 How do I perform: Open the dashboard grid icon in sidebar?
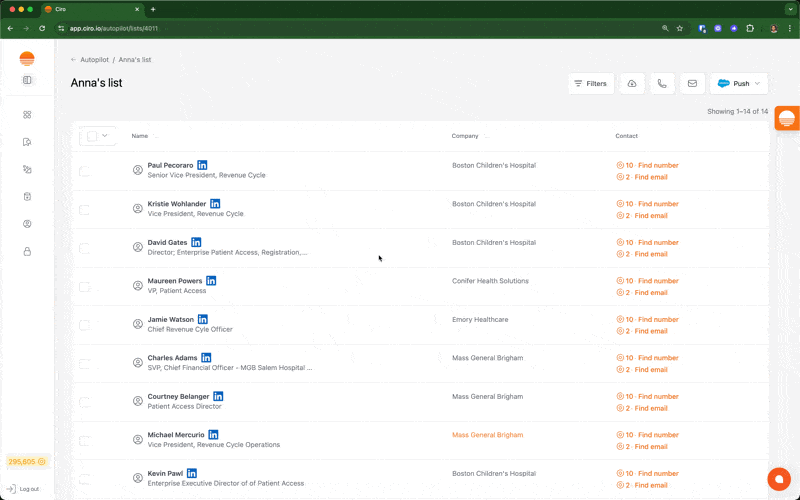click(27, 115)
